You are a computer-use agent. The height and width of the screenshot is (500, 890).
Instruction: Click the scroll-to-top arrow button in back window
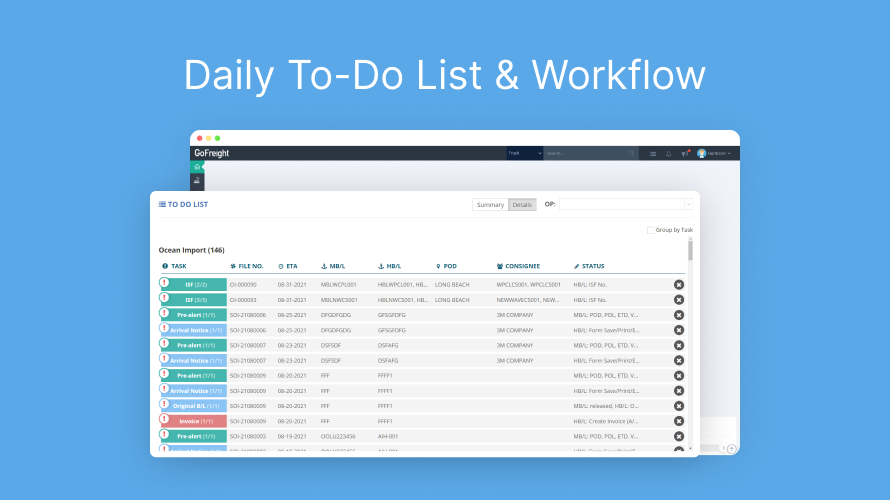[732, 449]
